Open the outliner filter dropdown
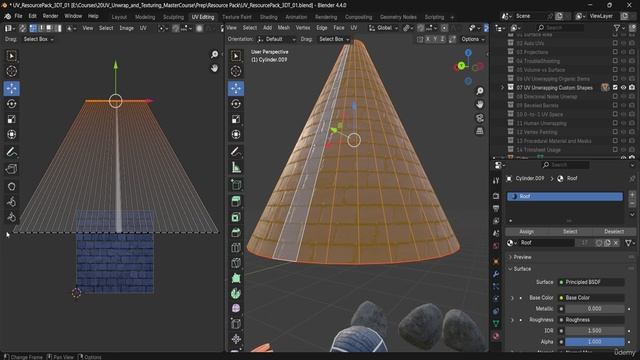This screenshot has width=640, height=360. 620,28
